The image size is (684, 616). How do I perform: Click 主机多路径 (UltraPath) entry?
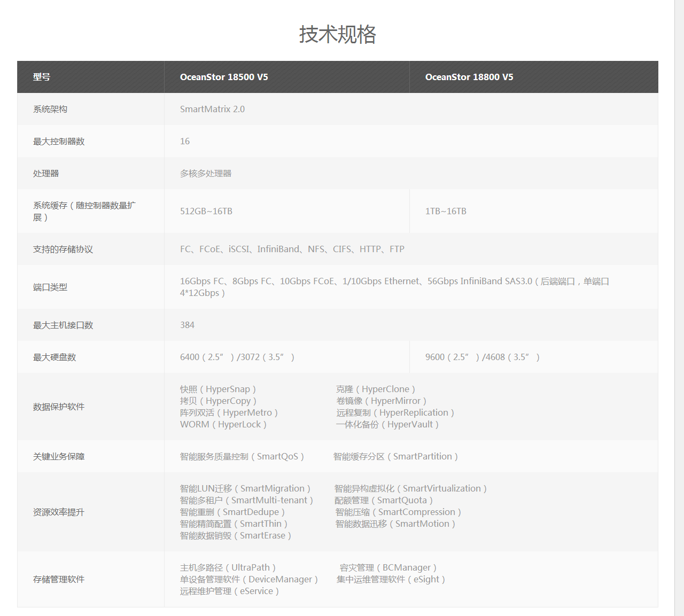click(x=228, y=567)
